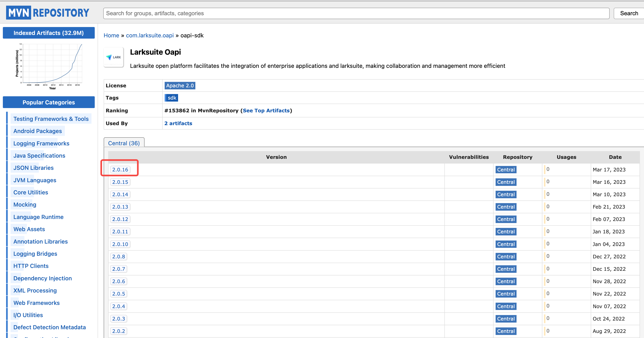644x338 pixels.
Task: Switch to the Central (36) tab
Action: (x=124, y=143)
